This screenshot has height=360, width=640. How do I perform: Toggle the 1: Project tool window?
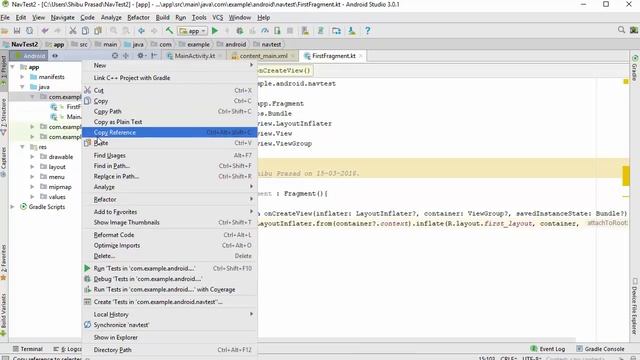tap(4, 71)
